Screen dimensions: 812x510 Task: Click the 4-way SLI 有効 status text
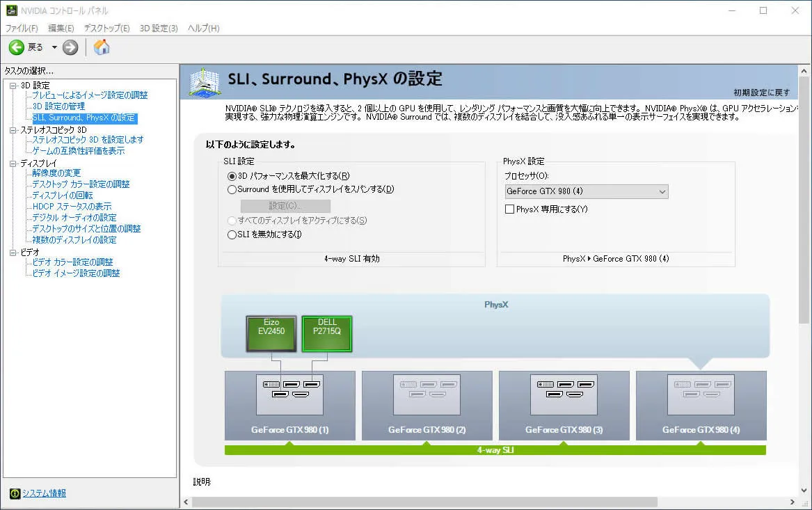(x=351, y=259)
